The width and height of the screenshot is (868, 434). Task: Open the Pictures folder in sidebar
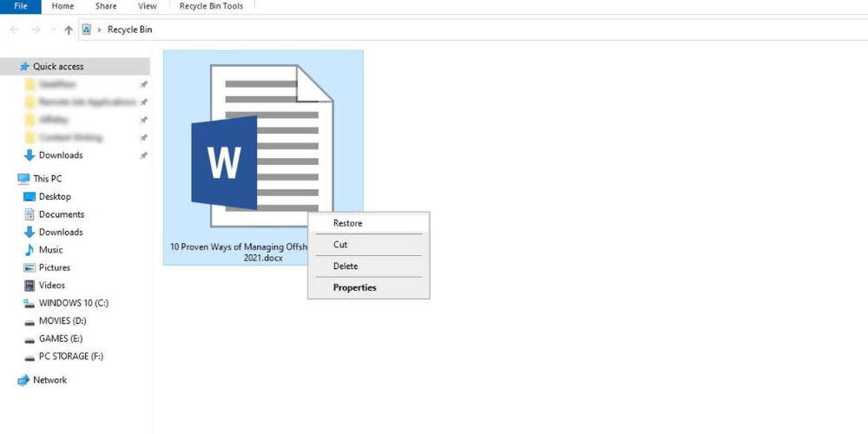coord(55,267)
